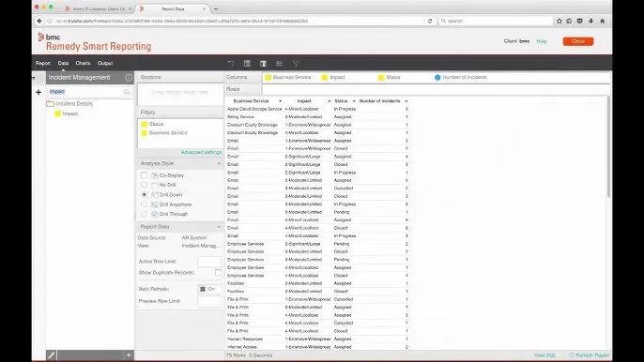This screenshot has width=644, height=362.
Task: Open the Data tab
Action: pyautogui.click(x=63, y=63)
